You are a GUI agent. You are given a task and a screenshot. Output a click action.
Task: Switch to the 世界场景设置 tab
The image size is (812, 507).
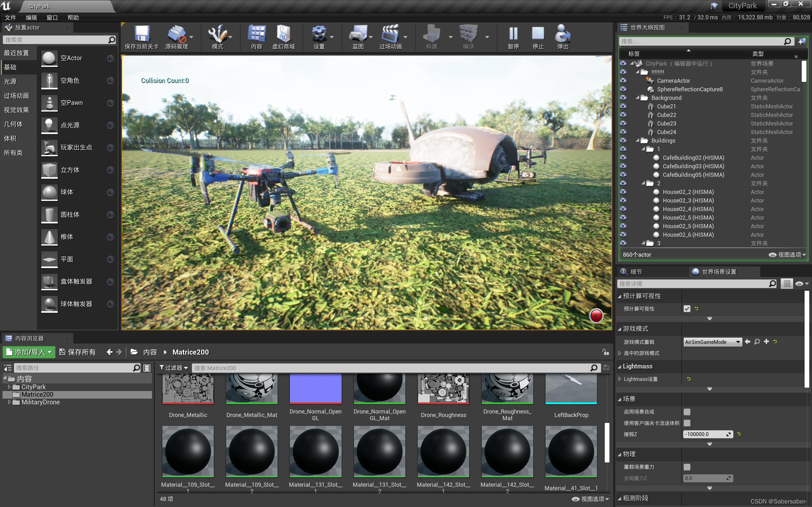pos(719,272)
